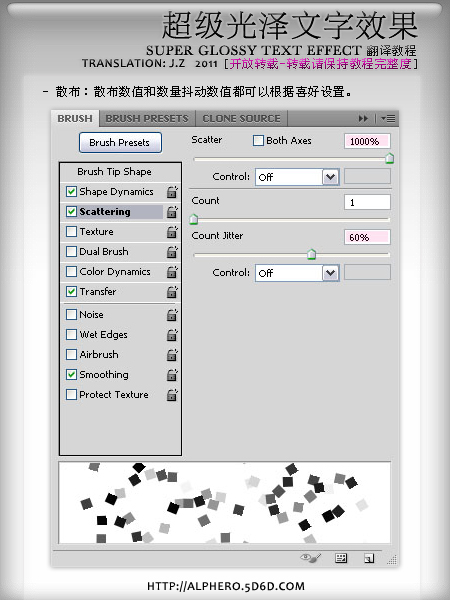Image resolution: width=450 pixels, height=600 pixels.
Task: Click the Count Jitter 60% field
Action: point(367,237)
